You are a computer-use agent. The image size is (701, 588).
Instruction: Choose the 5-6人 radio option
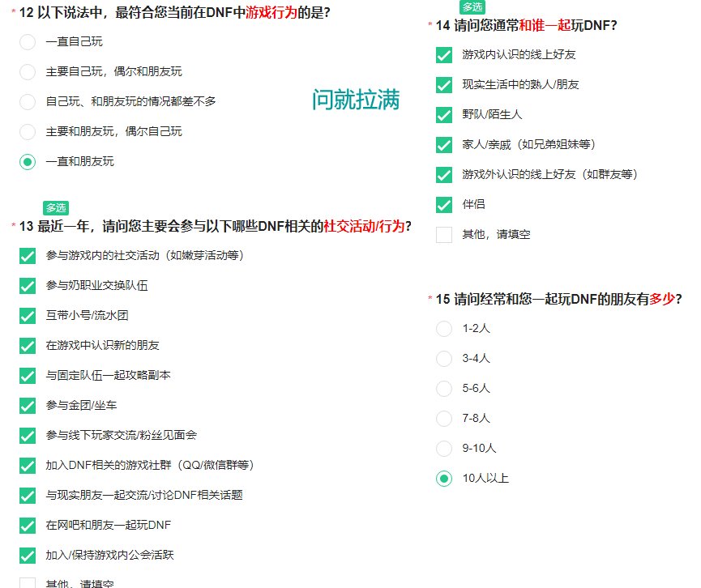(x=444, y=389)
